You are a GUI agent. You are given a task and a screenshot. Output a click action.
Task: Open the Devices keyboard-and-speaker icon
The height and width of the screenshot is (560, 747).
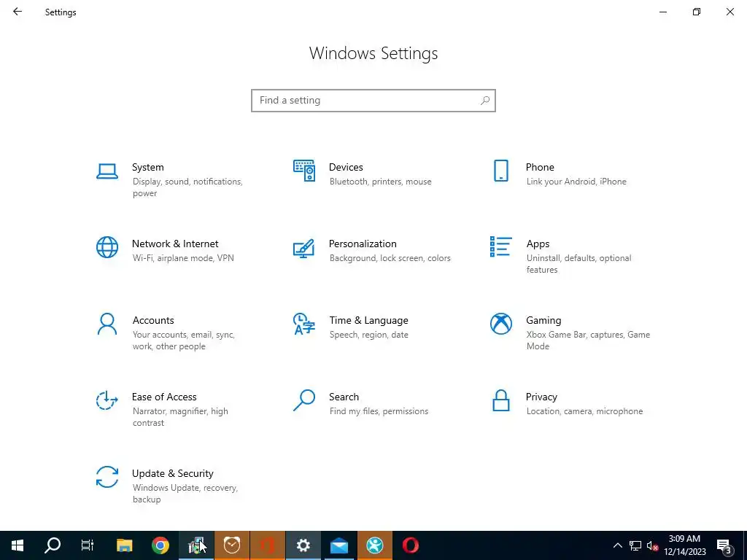click(x=304, y=171)
